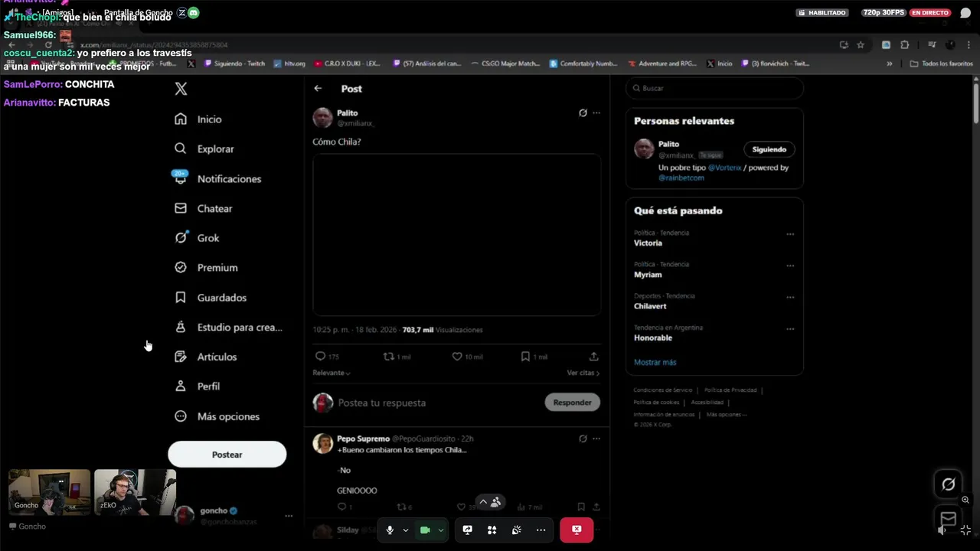
Task: Open Estudio para creadores item
Action: [228, 328]
